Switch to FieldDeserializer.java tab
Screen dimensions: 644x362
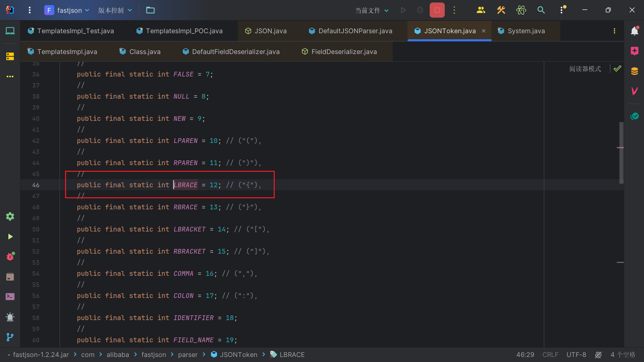pos(339,52)
